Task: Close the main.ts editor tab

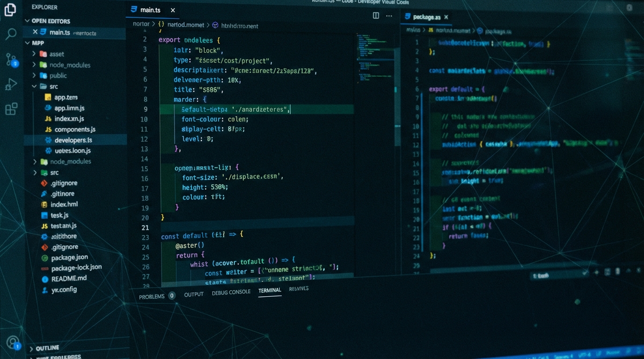Action: point(173,10)
